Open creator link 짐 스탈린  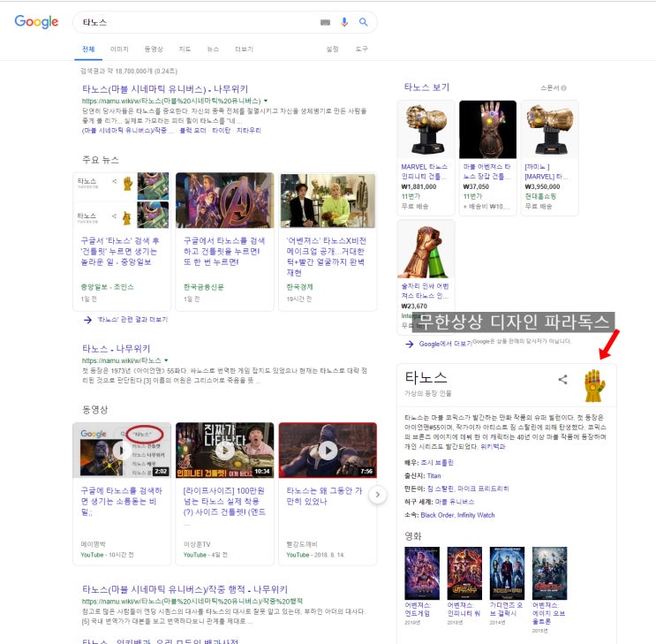coord(440,489)
